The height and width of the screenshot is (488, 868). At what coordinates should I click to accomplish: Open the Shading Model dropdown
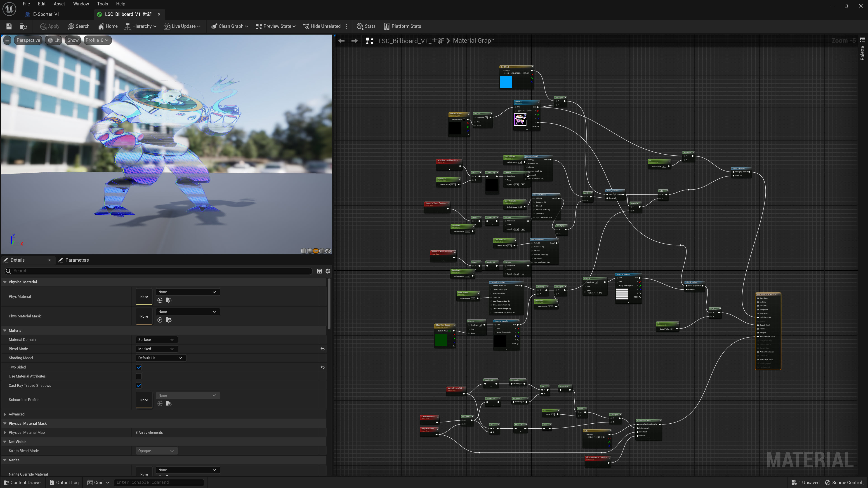[x=160, y=358]
